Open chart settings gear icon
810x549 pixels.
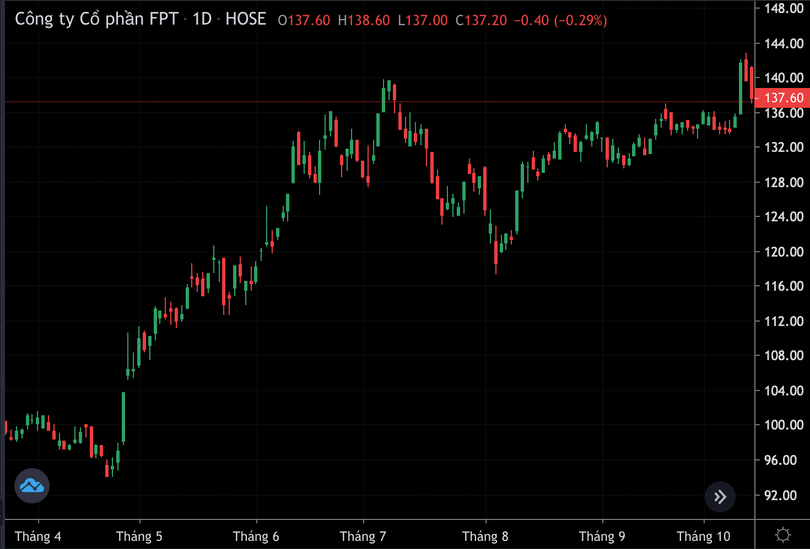(x=782, y=535)
